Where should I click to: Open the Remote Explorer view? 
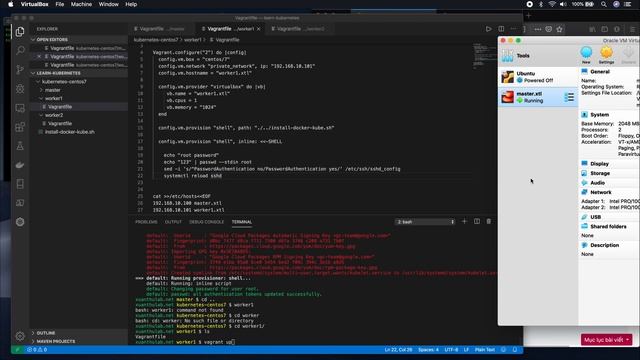coord(20,108)
